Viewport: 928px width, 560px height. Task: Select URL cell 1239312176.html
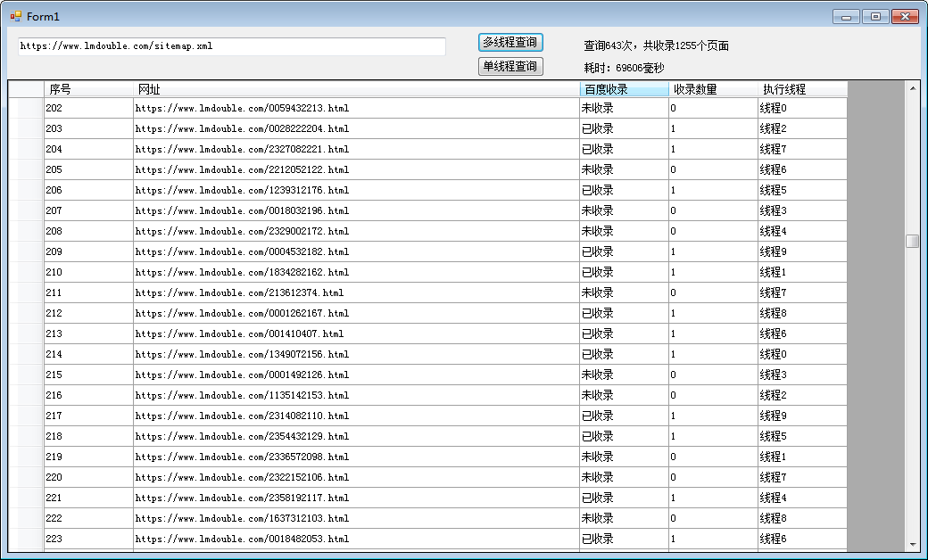[356, 190]
